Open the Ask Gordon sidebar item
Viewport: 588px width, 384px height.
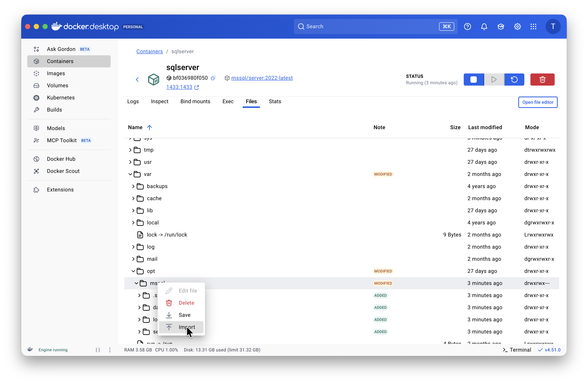[69, 49]
